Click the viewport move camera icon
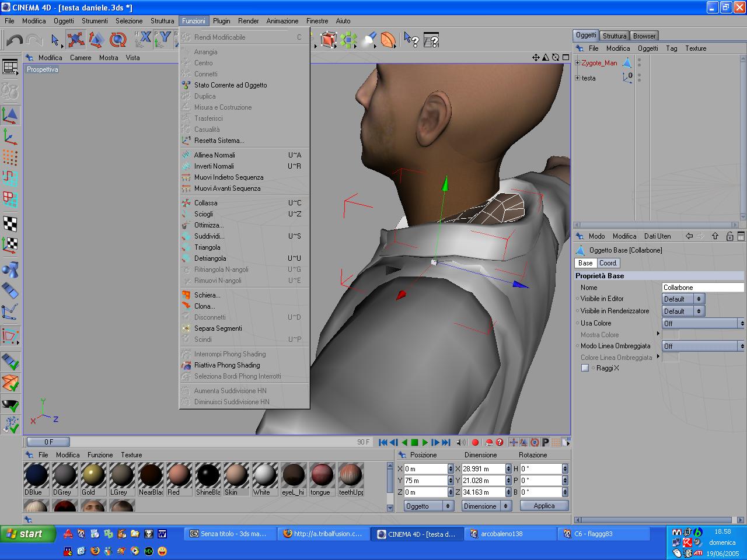The image size is (747, 560). click(x=536, y=57)
